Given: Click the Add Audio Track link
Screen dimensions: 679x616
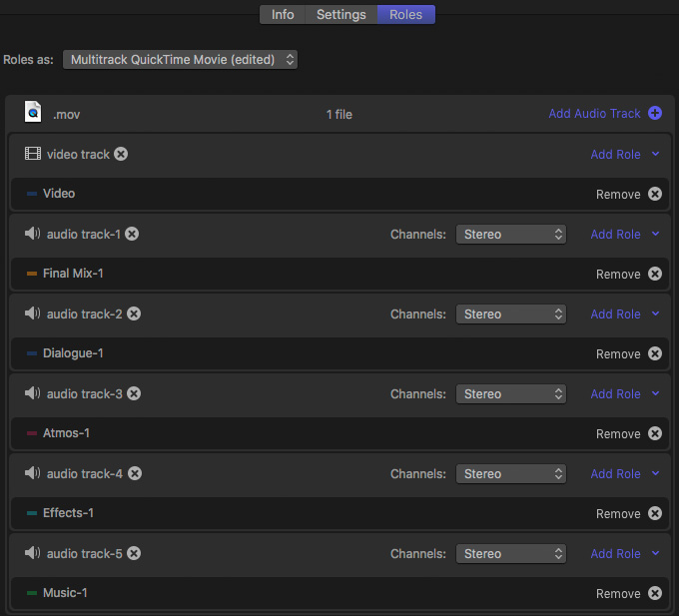Looking at the screenshot, I should 594,114.
